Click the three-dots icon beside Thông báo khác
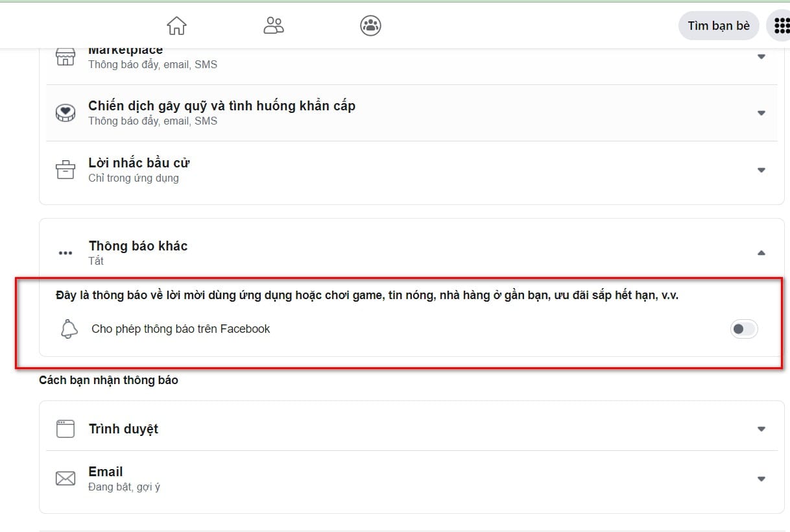 tap(66, 253)
